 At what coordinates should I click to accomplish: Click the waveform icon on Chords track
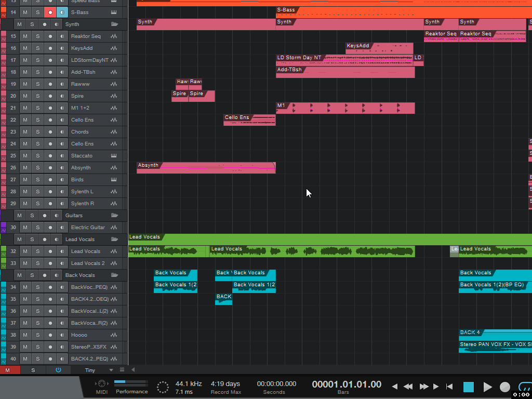coord(114,132)
